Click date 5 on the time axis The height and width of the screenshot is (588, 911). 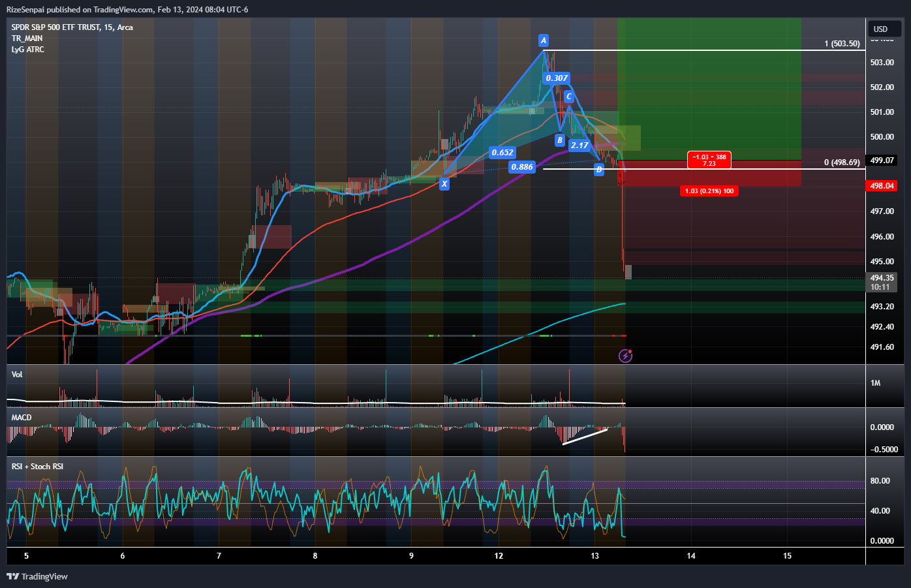click(x=27, y=556)
